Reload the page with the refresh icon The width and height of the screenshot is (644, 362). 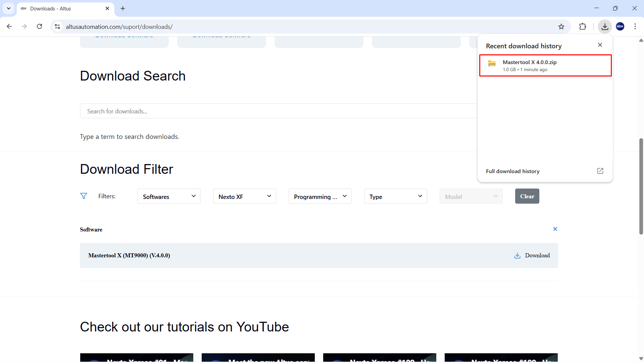pyautogui.click(x=39, y=27)
